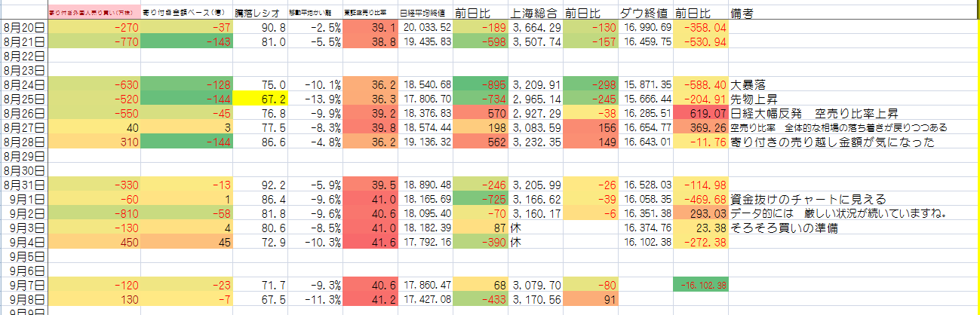Click the 上海総合 column header
The height and width of the screenshot is (315, 980).
[x=535, y=13]
